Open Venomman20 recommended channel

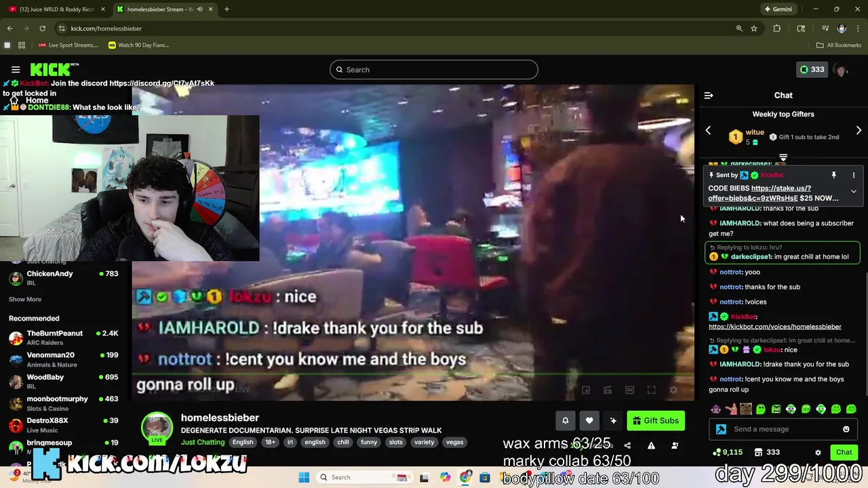(x=64, y=359)
